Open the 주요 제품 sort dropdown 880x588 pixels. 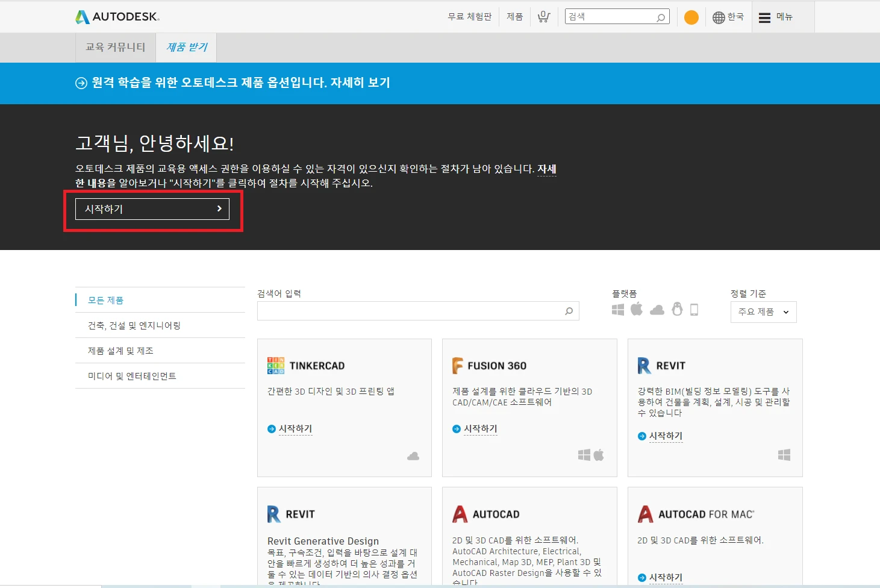tap(763, 312)
